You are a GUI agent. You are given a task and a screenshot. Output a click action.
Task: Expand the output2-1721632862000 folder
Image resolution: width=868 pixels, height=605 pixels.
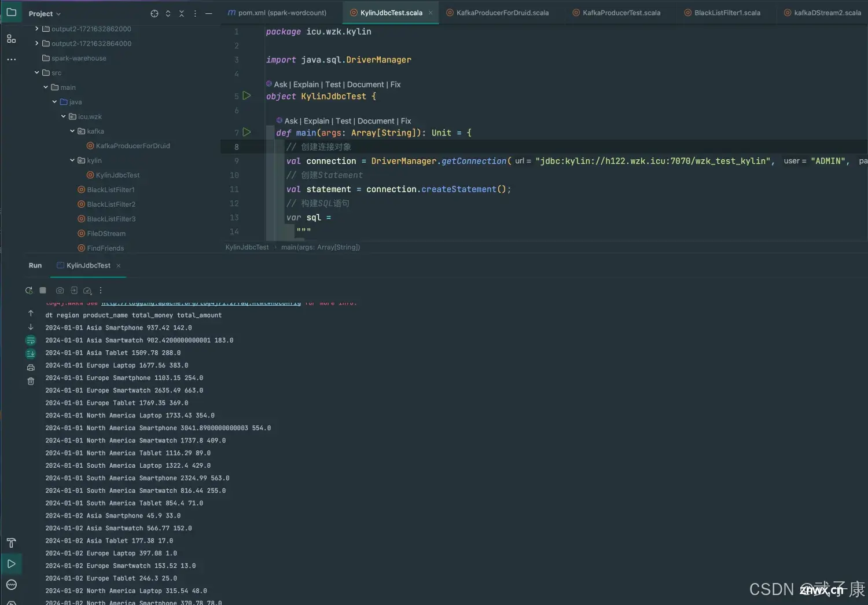(x=36, y=28)
